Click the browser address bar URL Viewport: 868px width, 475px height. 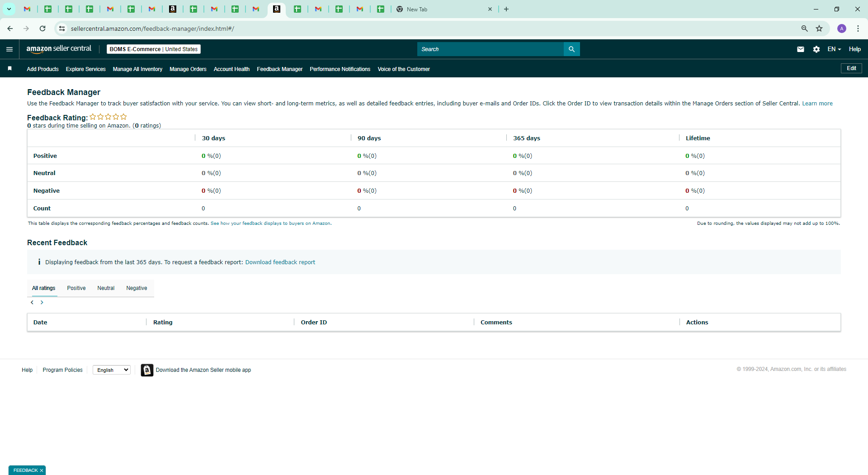click(x=152, y=28)
